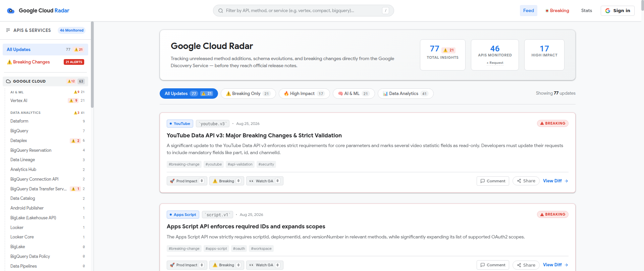The height and width of the screenshot is (271, 644).
Task: Select Vertex AI in the sidebar
Action: (47, 101)
